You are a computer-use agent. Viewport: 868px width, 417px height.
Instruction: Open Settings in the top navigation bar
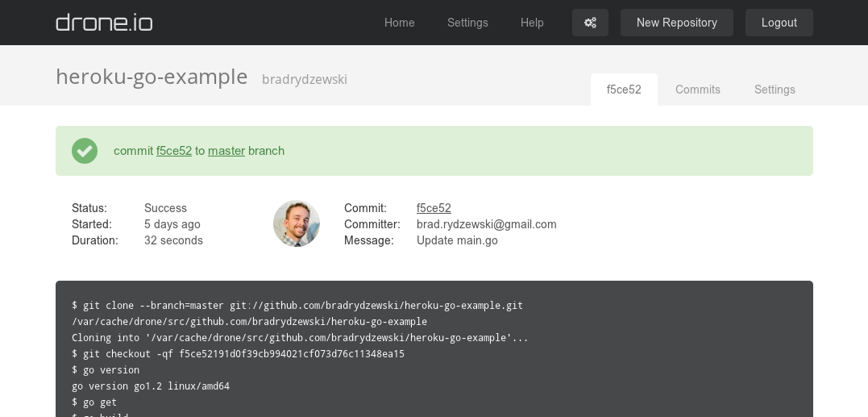[467, 23]
